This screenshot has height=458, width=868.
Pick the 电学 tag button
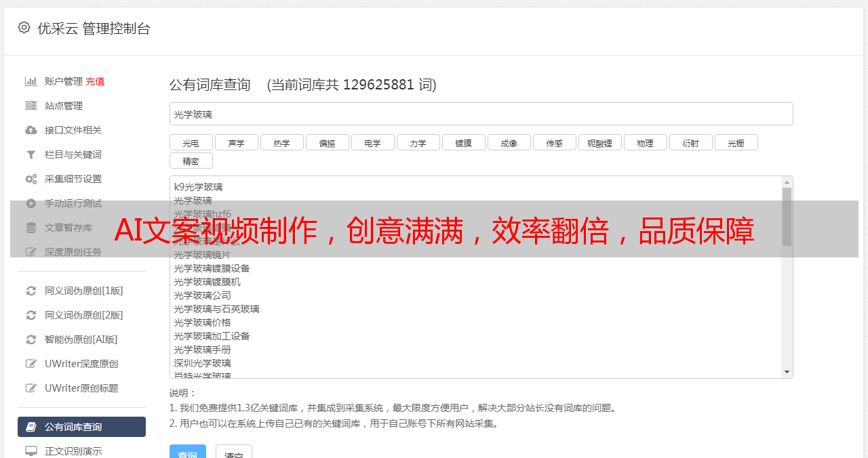pos(372,142)
